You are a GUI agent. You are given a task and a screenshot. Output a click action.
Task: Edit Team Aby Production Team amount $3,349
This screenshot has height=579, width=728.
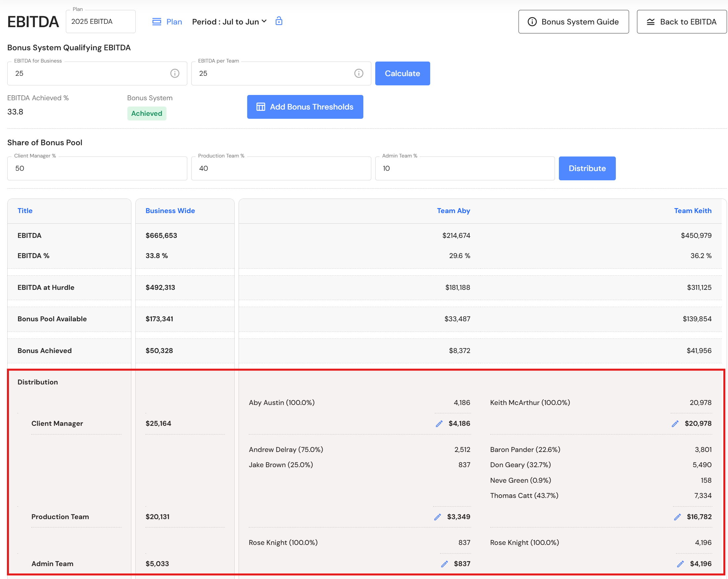coord(437,517)
